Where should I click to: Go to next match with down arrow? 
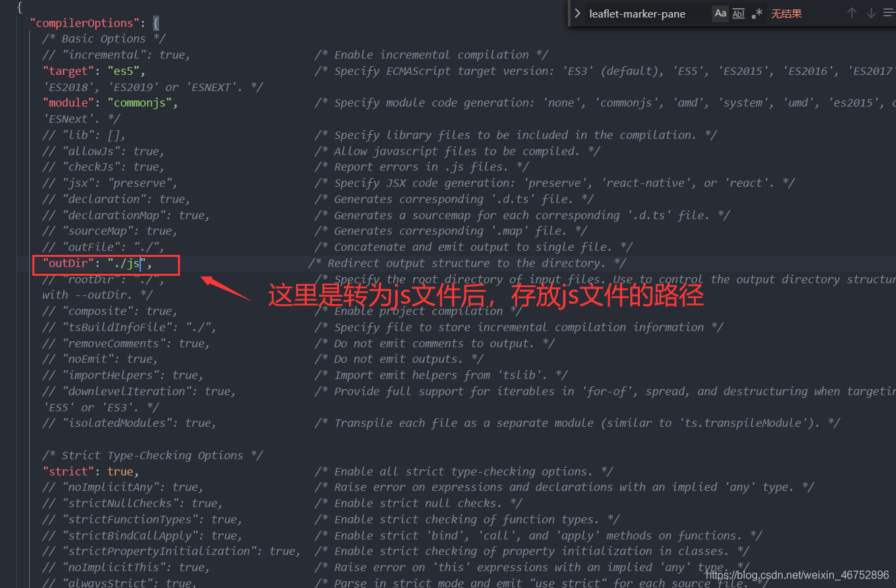pos(870,13)
